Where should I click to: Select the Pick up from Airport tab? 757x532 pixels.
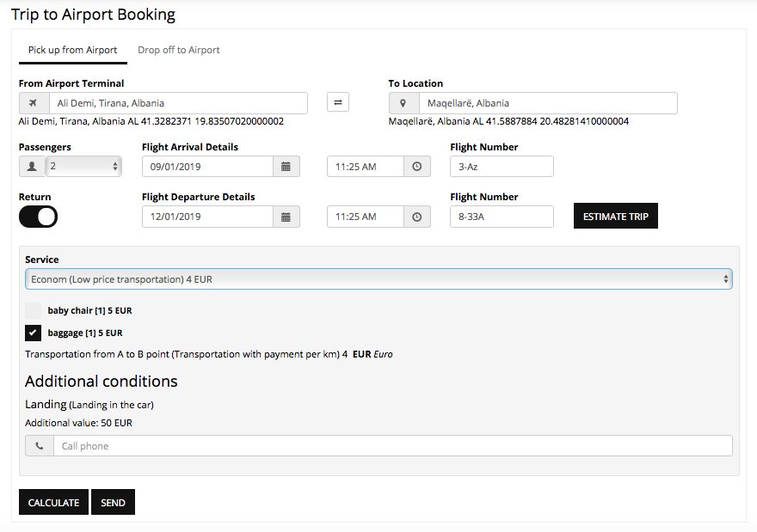coord(73,50)
